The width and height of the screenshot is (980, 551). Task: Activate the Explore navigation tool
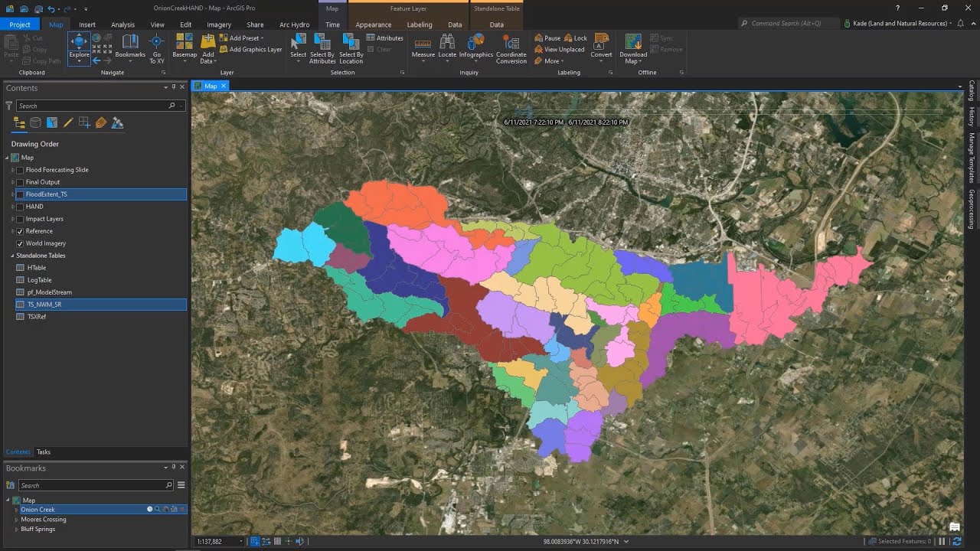[79, 47]
